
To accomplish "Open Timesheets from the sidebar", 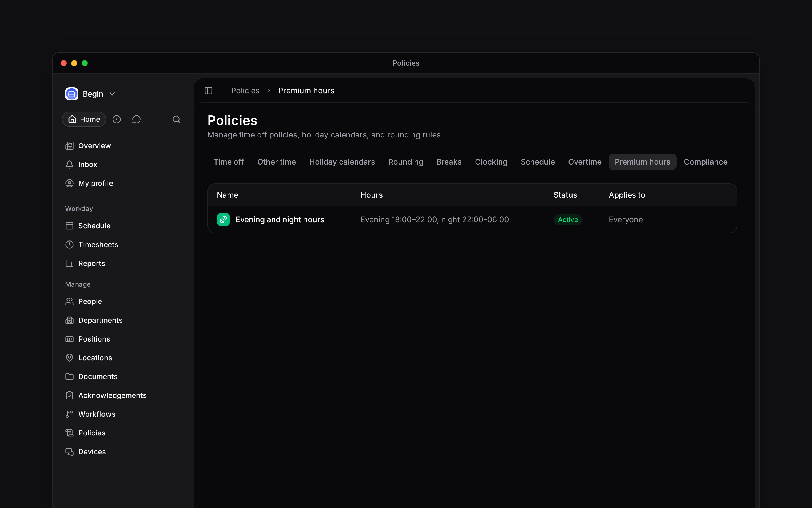I will tap(124, 245).
